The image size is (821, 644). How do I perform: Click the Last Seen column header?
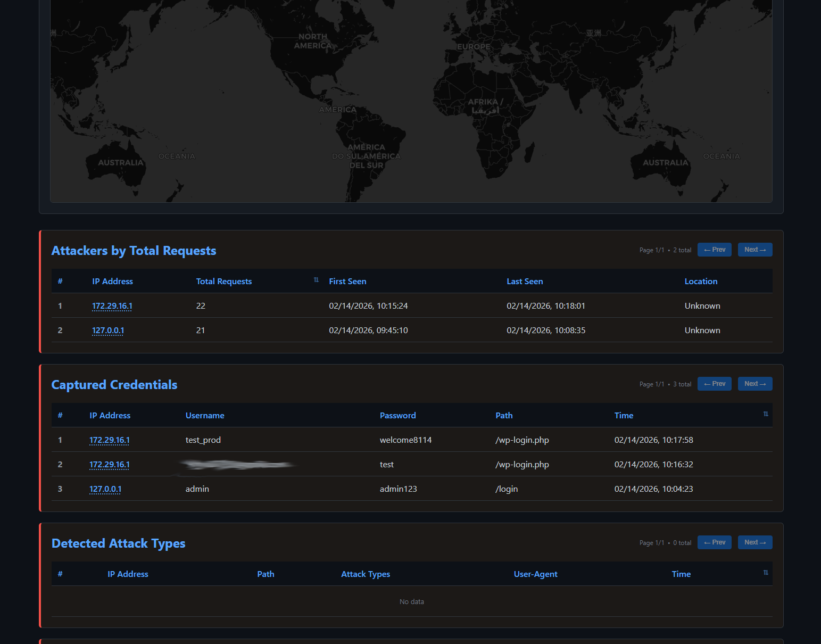(x=525, y=282)
